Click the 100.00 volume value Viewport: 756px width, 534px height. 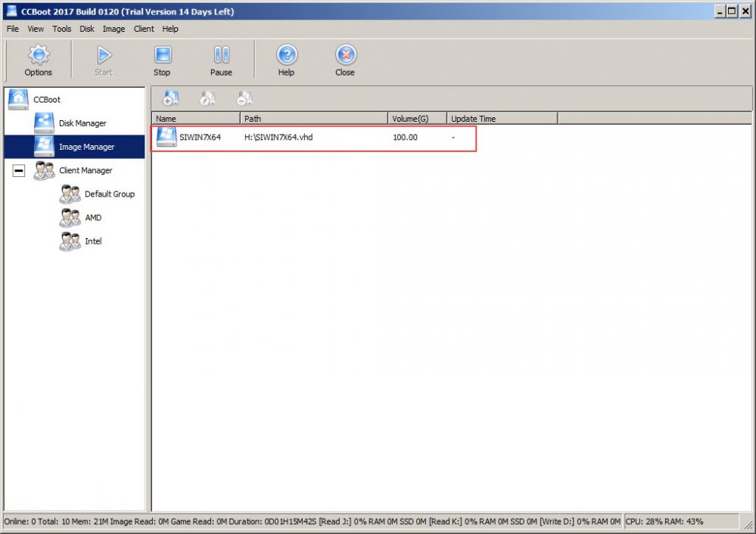point(405,138)
